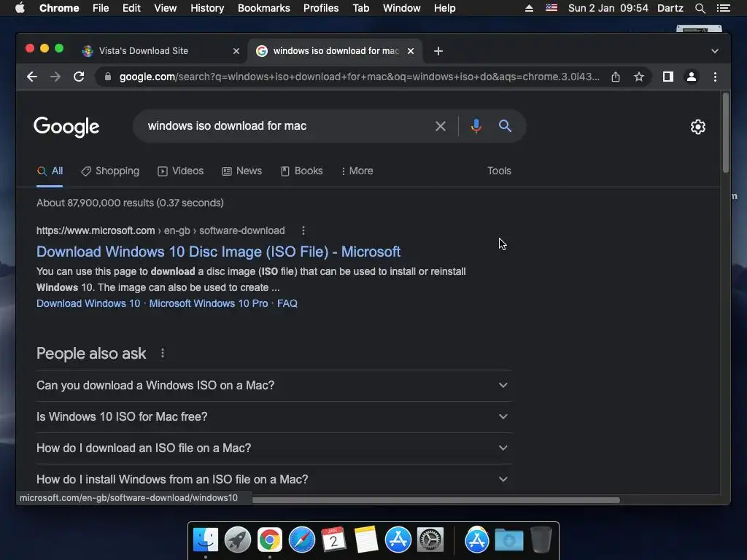Share this page via address bar icon
This screenshot has height=560, width=747.
click(616, 77)
